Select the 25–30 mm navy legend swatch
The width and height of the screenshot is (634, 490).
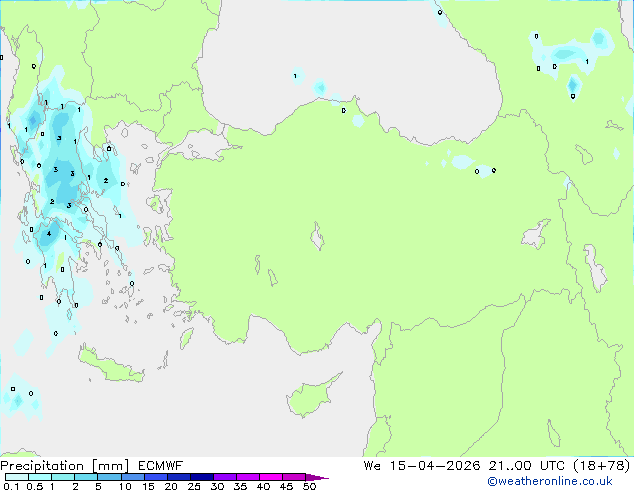tap(201, 477)
